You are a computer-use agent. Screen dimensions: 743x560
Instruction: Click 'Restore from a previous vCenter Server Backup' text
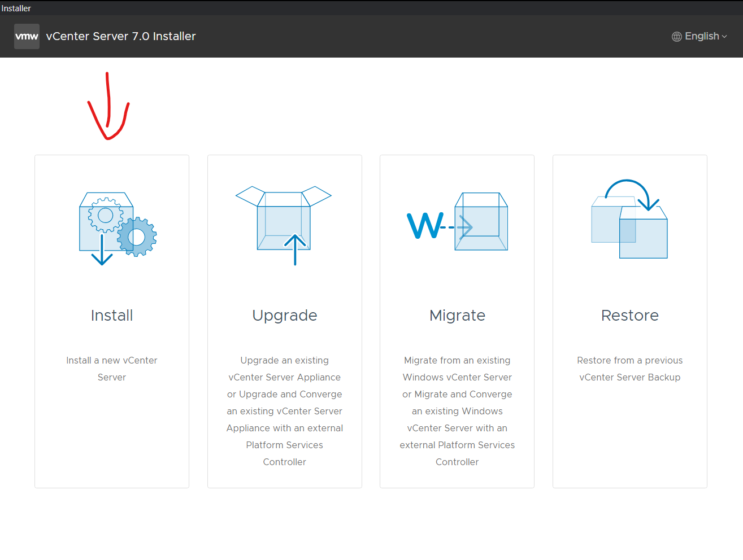[630, 369]
